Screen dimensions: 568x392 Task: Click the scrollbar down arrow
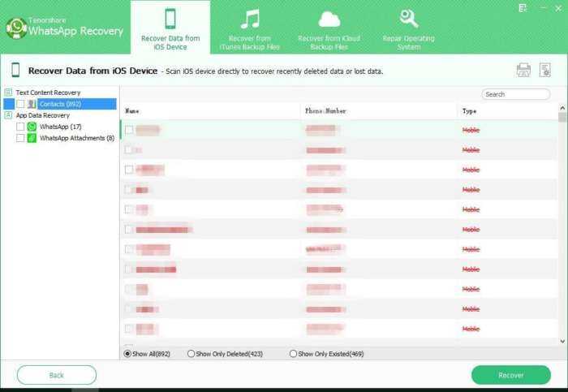click(x=562, y=341)
